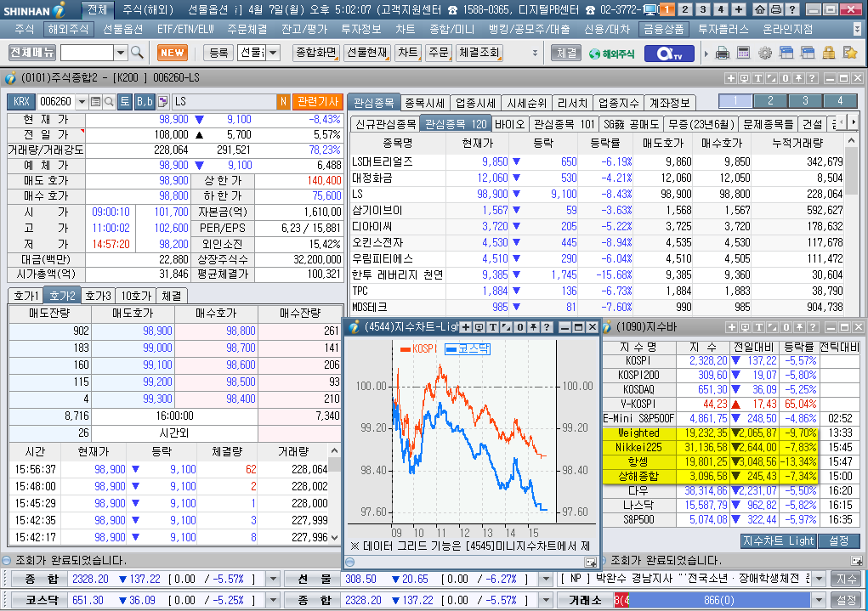The width and height of the screenshot is (868, 611).
Task: Select watchlist page button 4
Action: coord(840,101)
